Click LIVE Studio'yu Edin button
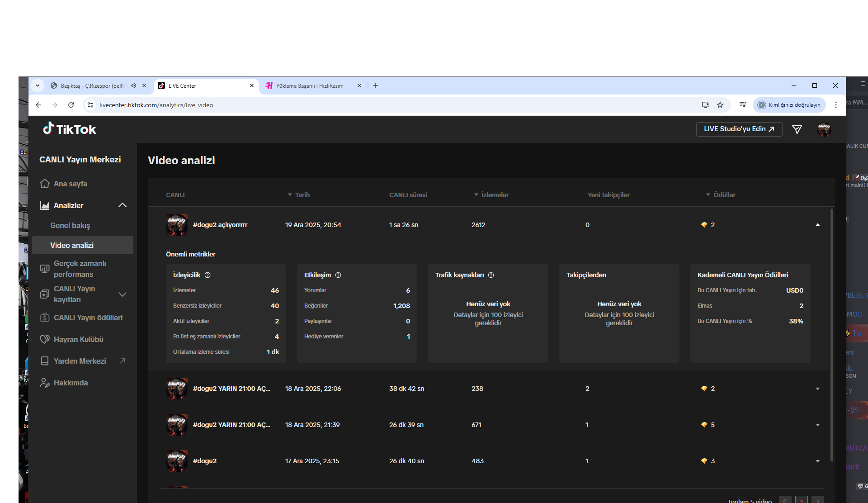 739,129
